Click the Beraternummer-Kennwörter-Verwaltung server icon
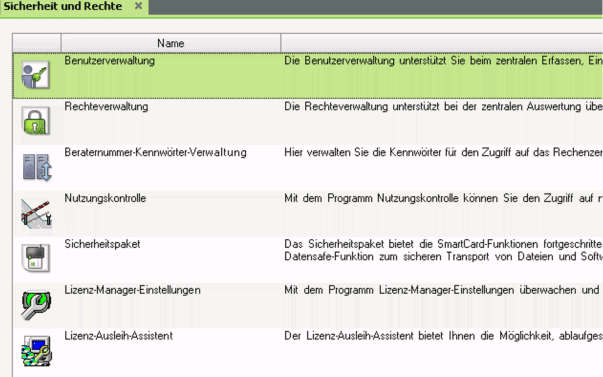603x377 pixels. (x=37, y=167)
